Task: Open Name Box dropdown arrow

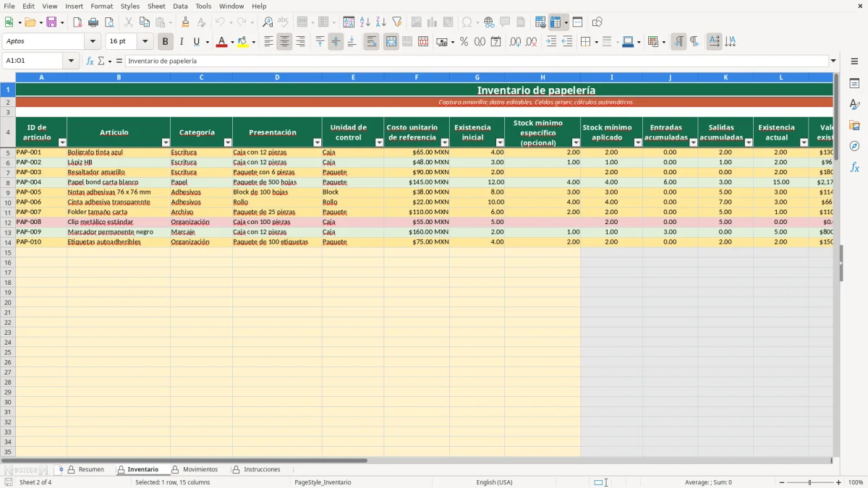Action: 71,61
